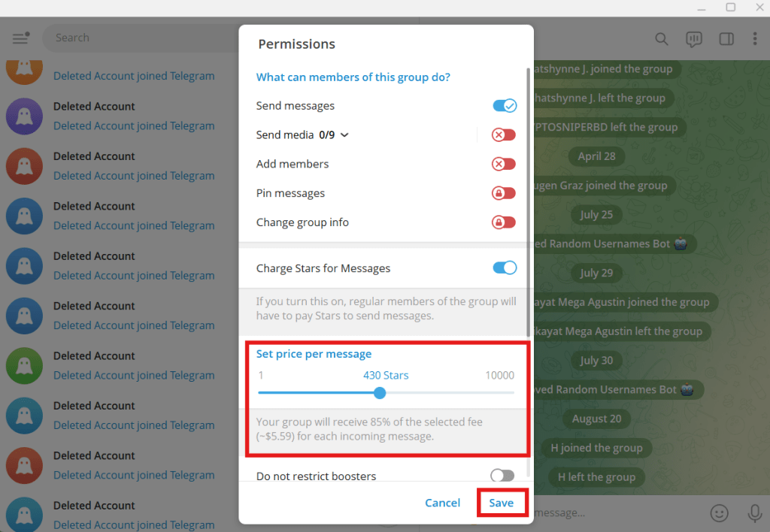Open the hamburger main menu
This screenshot has height=532, width=770.
point(20,38)
